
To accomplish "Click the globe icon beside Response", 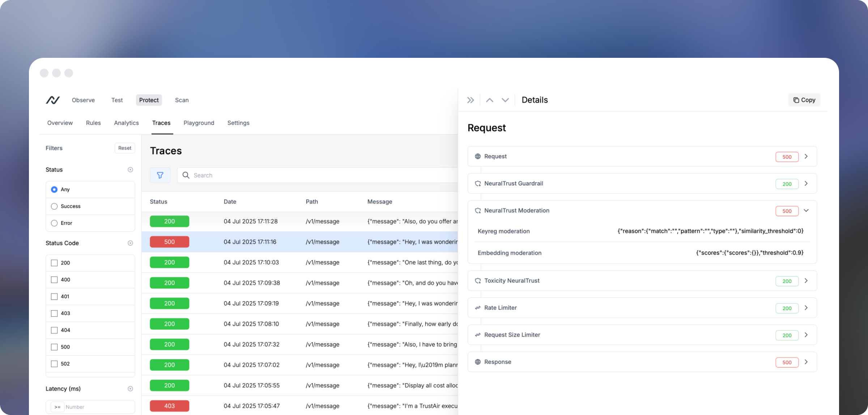I will pyautogui.click(x=478, y=362).
